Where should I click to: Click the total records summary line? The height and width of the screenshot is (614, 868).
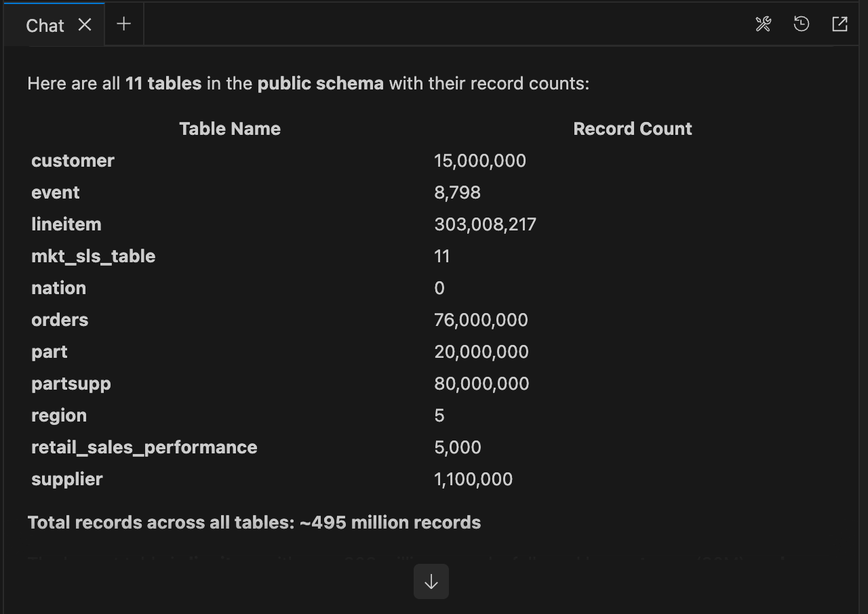254,522
